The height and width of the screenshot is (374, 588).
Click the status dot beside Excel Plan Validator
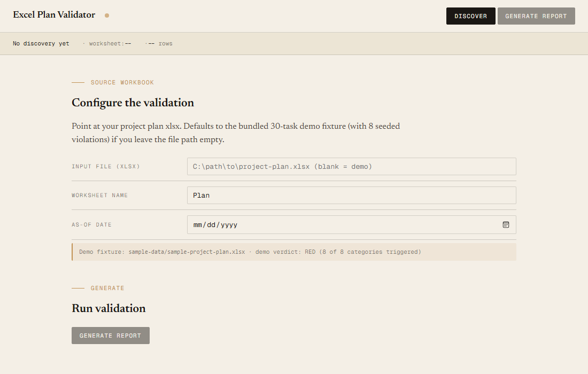tap(107, 15)
